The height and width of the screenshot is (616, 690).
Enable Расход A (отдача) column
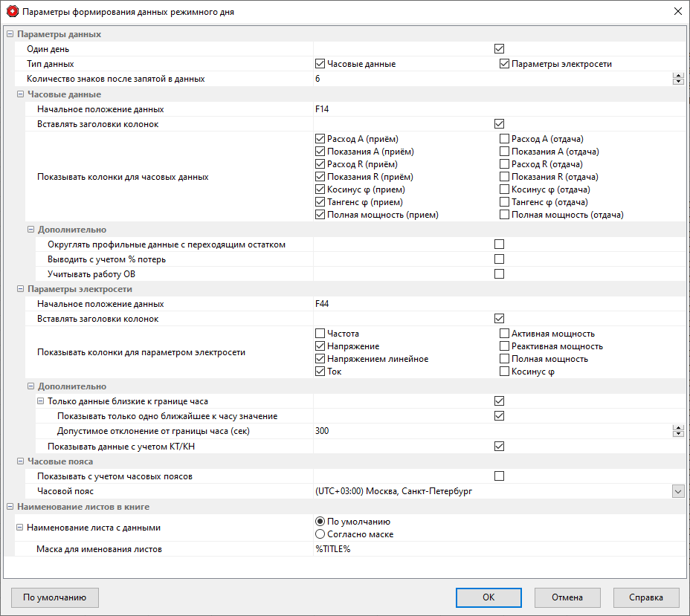(x=505, y=138)
